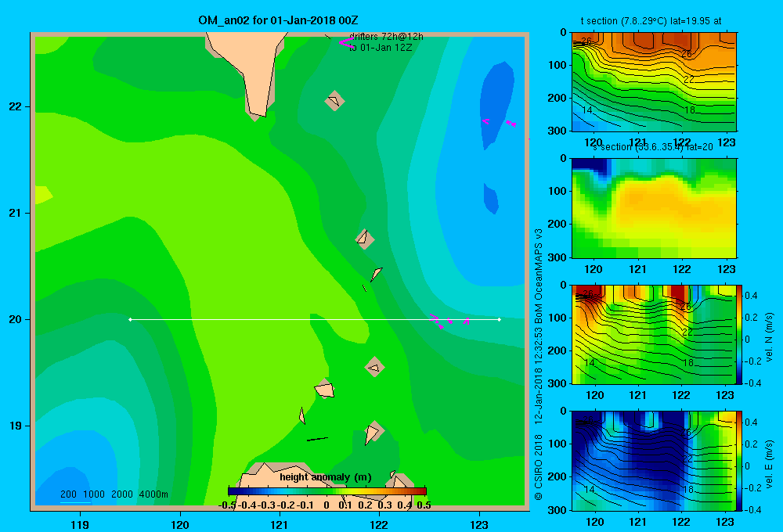Click the title "OM_an02 for 01-Jan-2018 00Z"
The height and width of the screenshot is (532, 783).
coord(278,20)
